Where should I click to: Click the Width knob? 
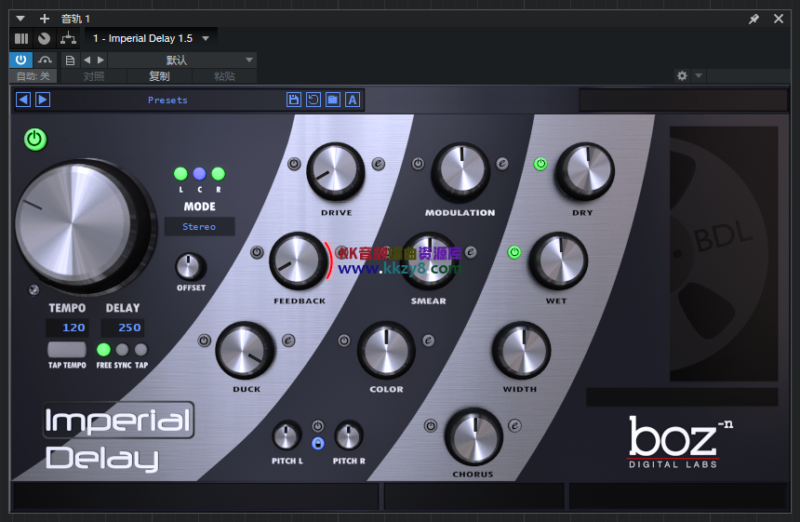[x=521, y=350]
